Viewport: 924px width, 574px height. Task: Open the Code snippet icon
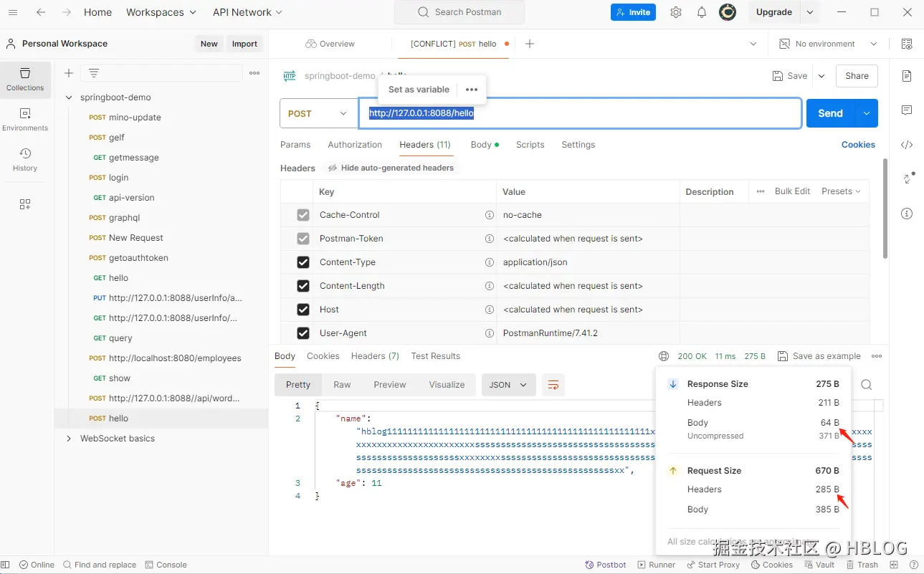coord(907,145)
